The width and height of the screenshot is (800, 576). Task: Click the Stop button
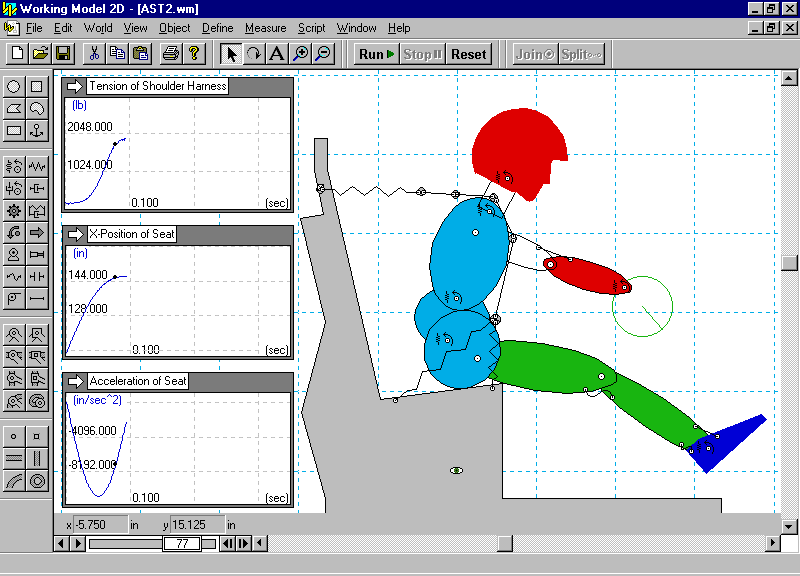[423, 54]
